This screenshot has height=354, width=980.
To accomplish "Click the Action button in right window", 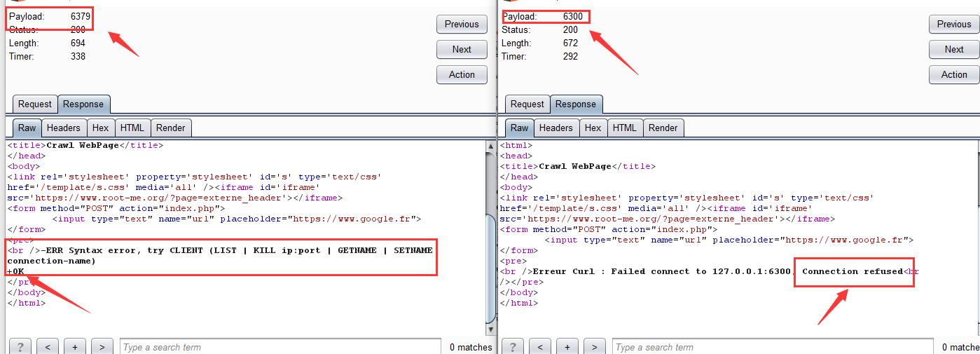I will click(x=954, y=74).
